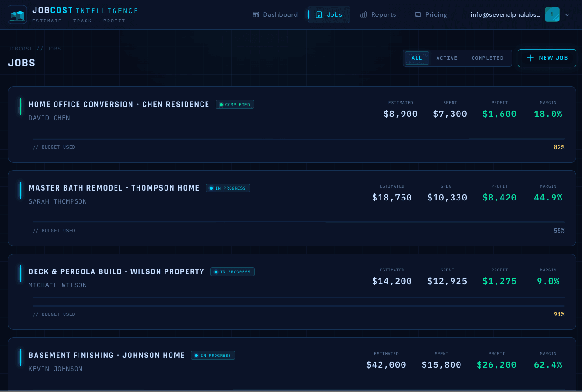Click the 'I' avatar icon in the header

tap(552, 14)
